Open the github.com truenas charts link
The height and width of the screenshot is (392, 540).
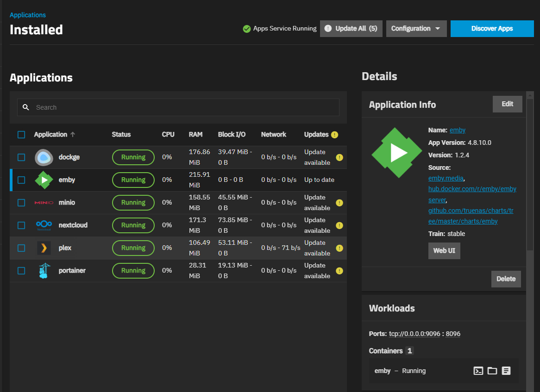471,216
